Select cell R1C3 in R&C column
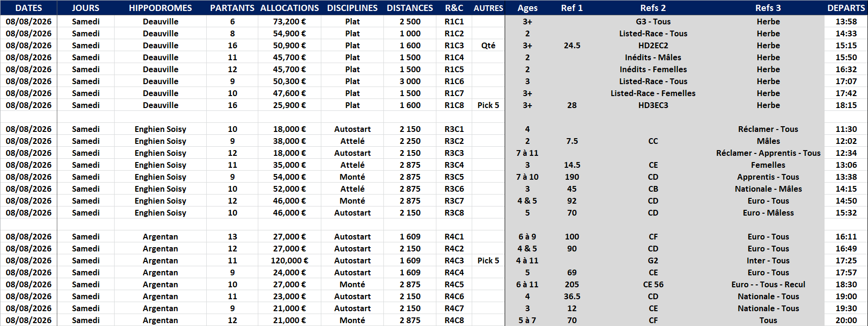The height and width of the screenshot is (326, 868). tap(454, 45)
